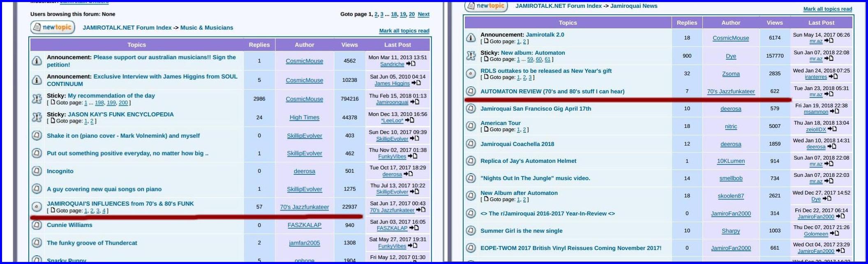Mark all topics read in Jamiroquai News
This screenshot has height=264, width=868.
click(827, 9)
